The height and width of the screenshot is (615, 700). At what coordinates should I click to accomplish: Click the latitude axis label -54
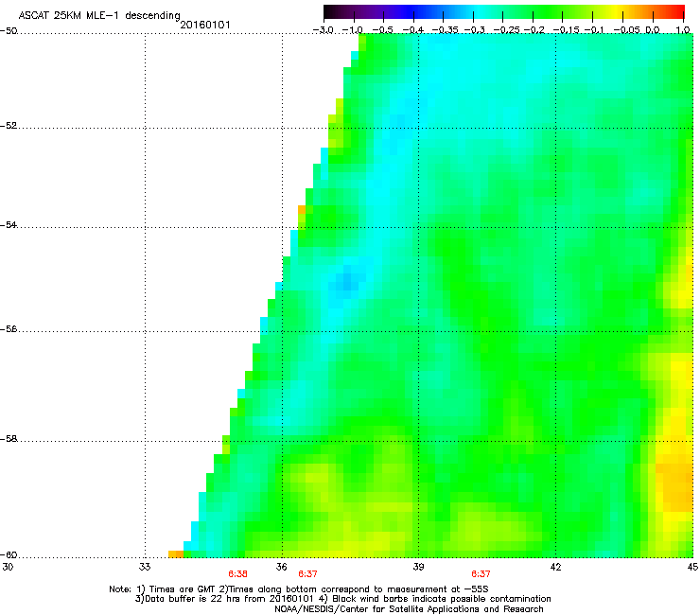[9, 225]
